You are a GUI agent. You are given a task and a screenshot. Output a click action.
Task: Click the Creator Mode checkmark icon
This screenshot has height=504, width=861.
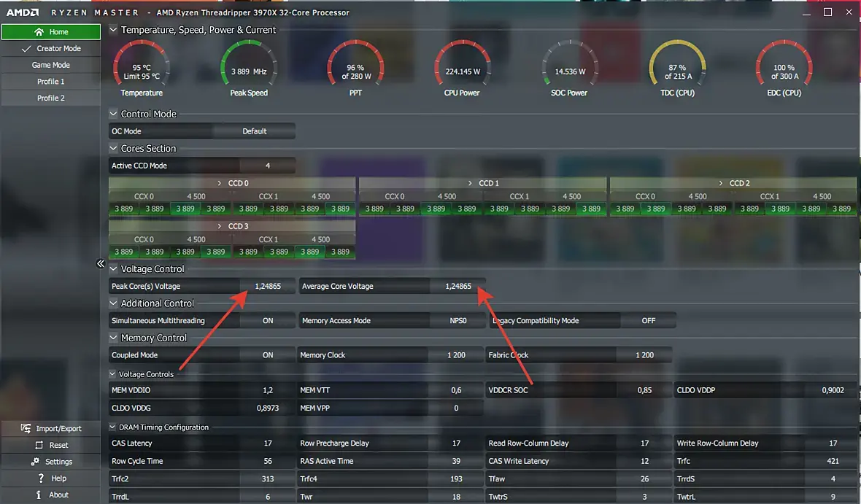26,48
